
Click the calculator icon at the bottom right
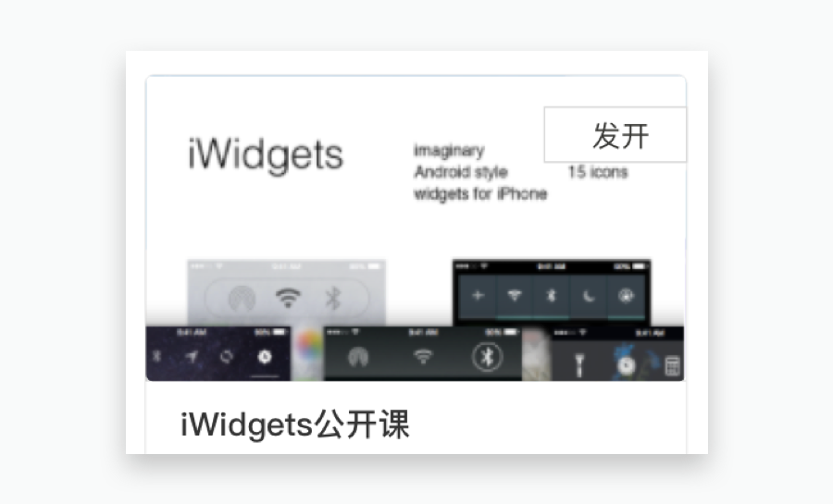[673, 365]
